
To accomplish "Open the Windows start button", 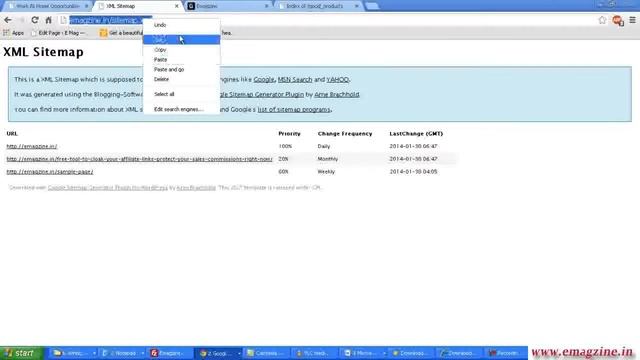I will [x=21, y=353].
